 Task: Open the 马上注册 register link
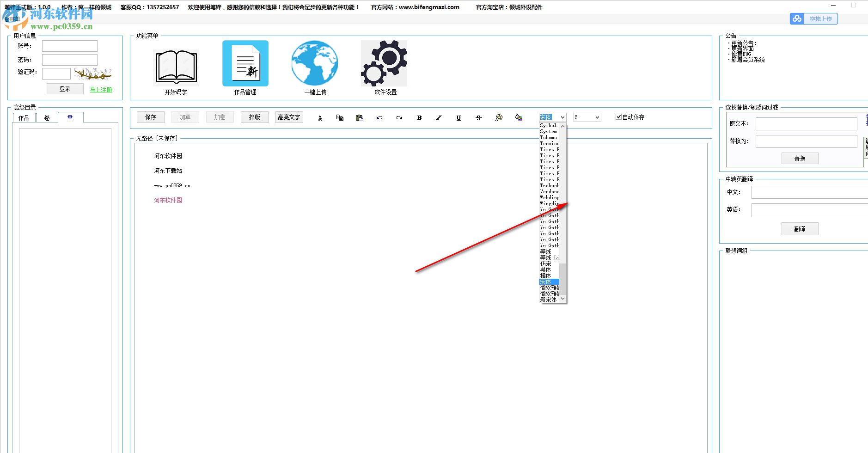tap(101, 90)
